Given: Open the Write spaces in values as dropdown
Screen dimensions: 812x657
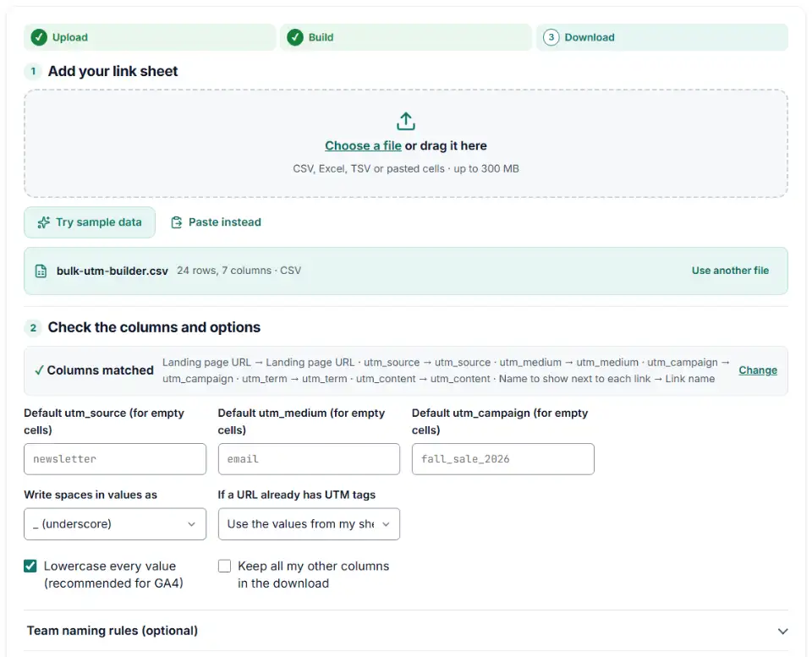Looking at the screenshot, I should tap(115, 524).
